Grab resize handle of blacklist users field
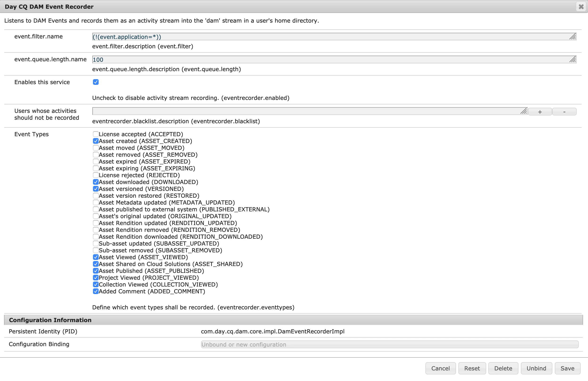The width and height of the screenshot is (588, 381). click(x=523, y=111)
